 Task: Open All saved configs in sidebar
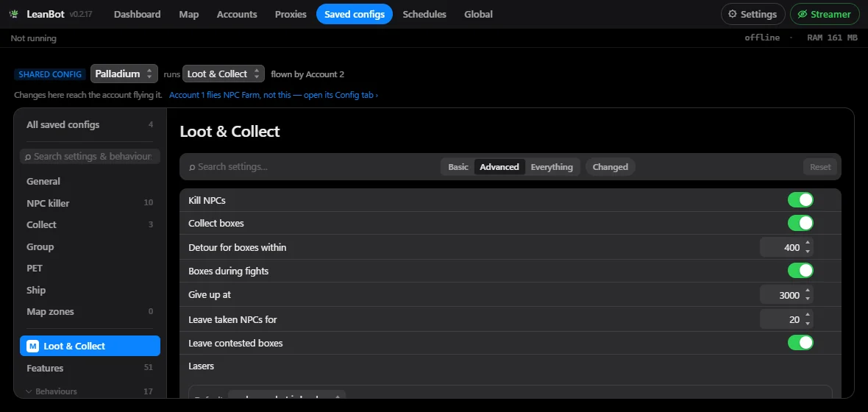(90, 125)
